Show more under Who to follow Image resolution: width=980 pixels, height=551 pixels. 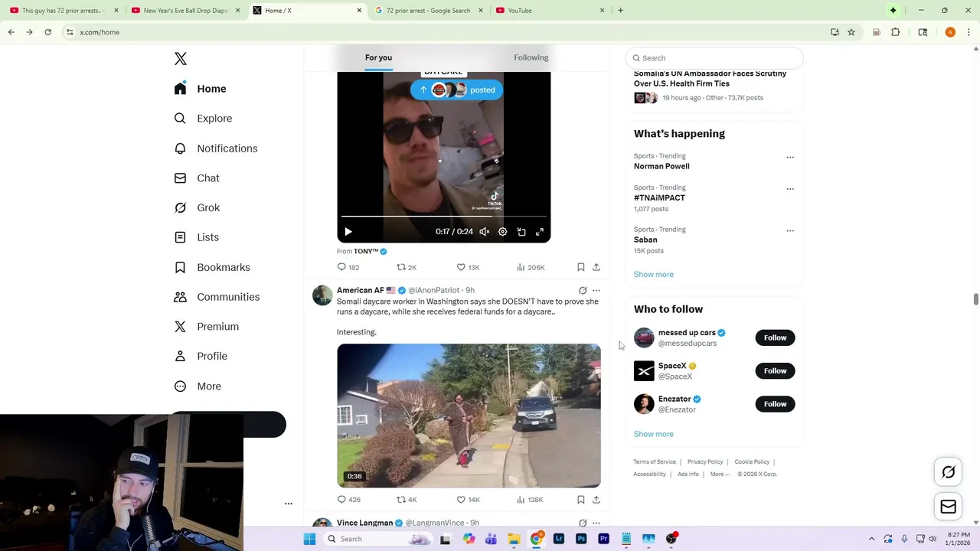[654, 434]
